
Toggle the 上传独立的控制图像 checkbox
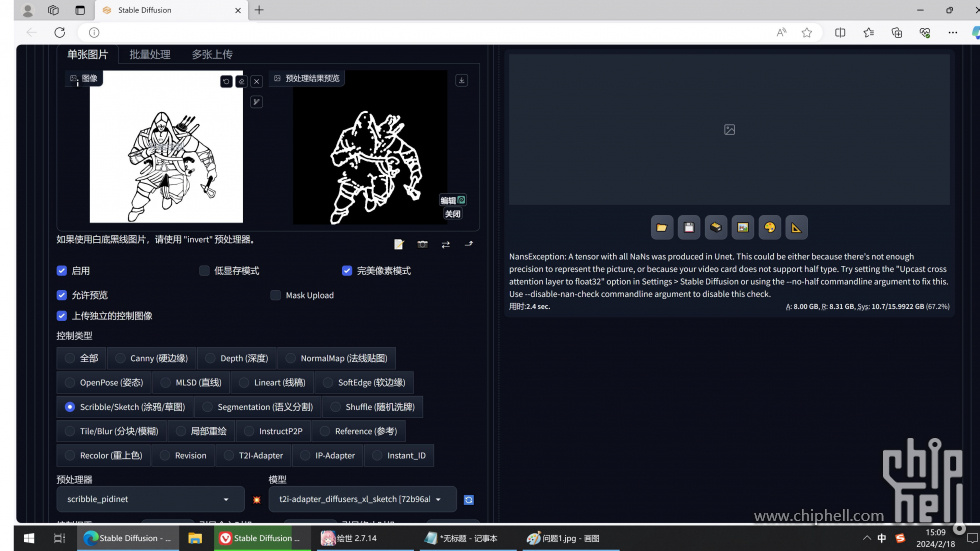point(62,315)
